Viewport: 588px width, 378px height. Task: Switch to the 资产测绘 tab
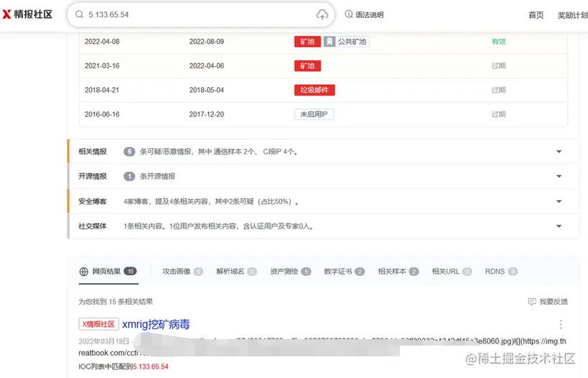click(290, 271)
